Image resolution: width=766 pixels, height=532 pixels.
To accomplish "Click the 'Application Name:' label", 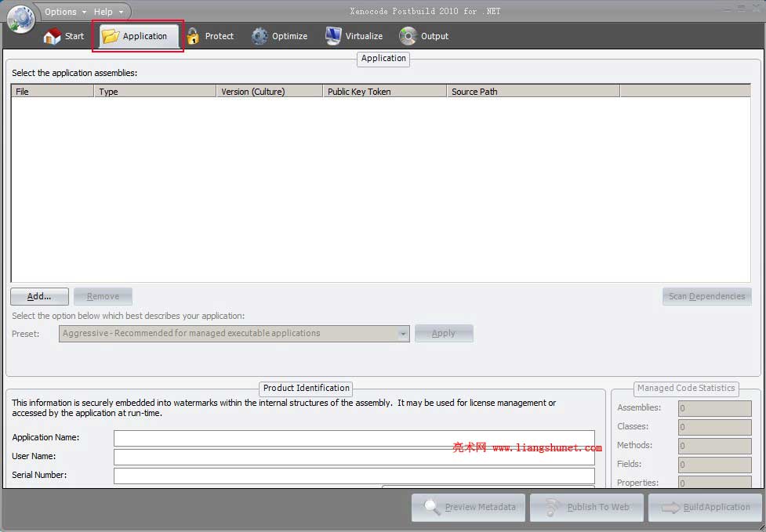I will click(x=45, y=437).
